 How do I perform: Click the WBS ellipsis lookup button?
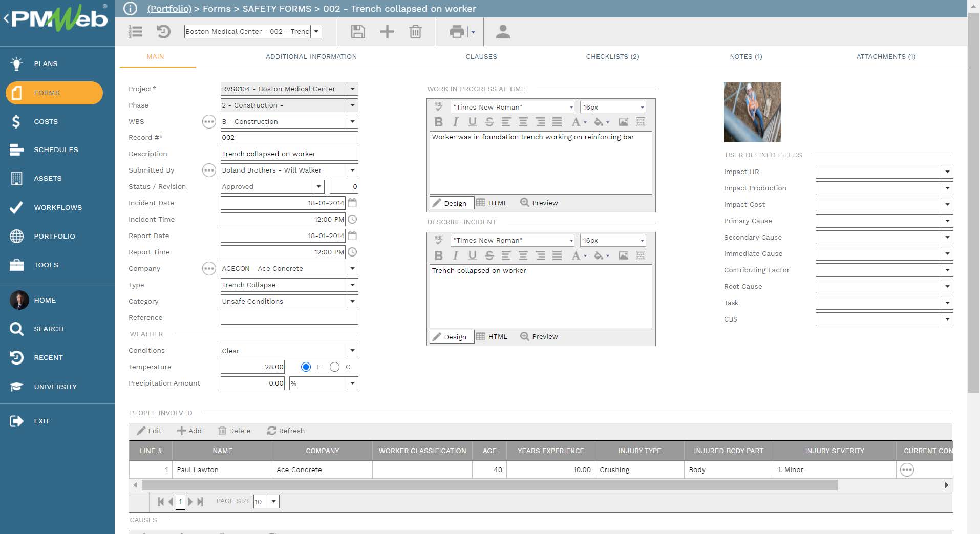[209, 121]
